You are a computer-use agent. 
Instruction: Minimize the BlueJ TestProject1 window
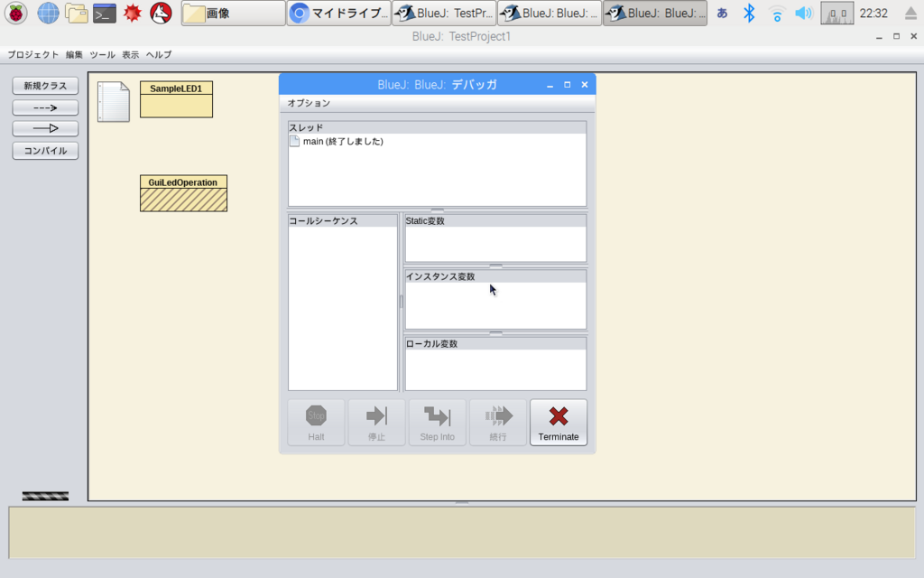(x=879, y=36)
